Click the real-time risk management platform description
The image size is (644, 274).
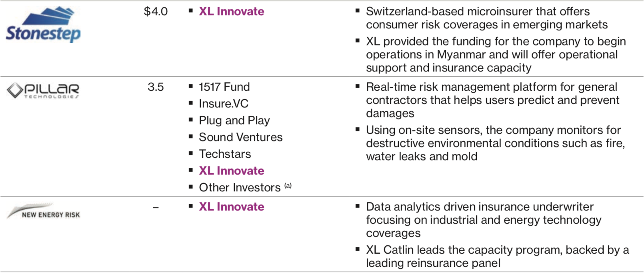point(492,100)
